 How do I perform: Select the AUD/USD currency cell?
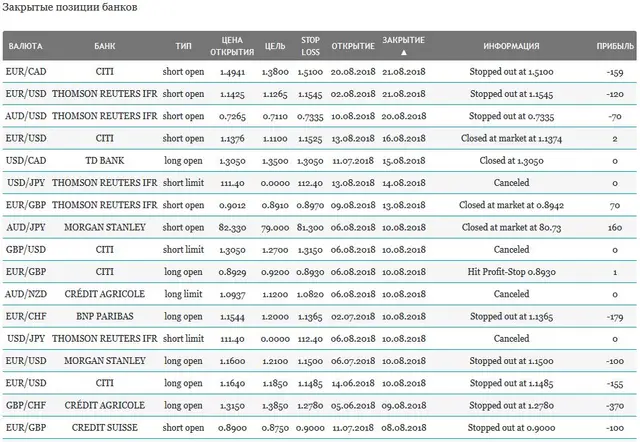(26, 116)
